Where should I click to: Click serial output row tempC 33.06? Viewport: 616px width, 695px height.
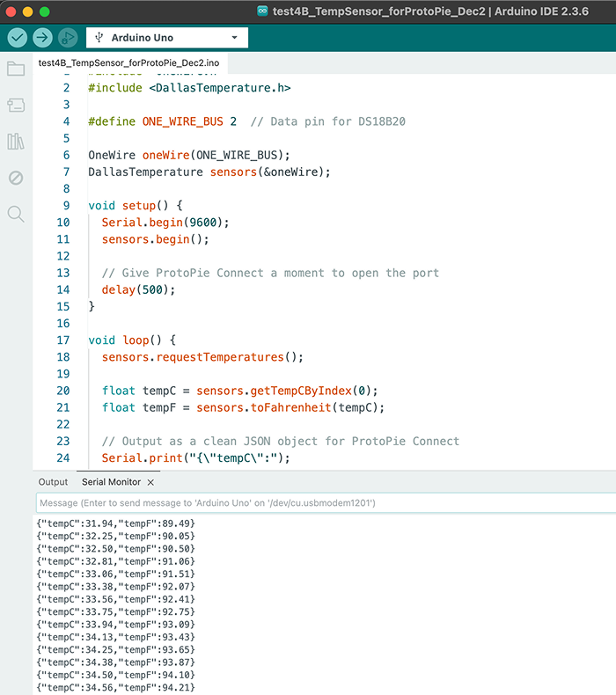click(116, 574)
